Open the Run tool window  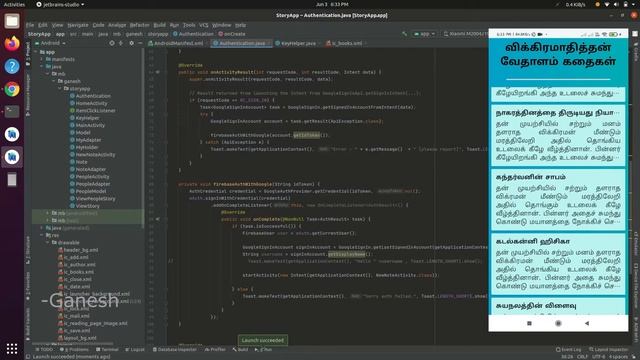point(263,349)
